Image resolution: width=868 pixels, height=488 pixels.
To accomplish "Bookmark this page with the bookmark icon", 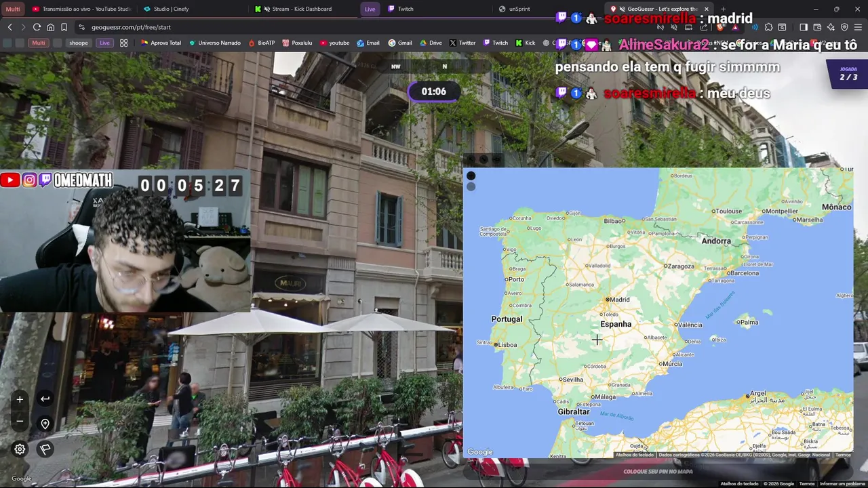I will click(x=64, y=27).
